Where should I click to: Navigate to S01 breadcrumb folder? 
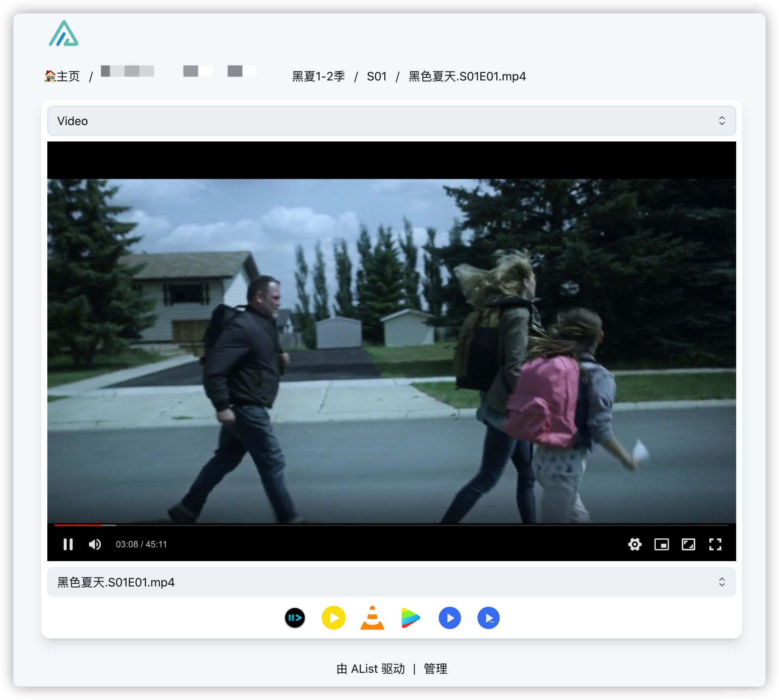pos(376,76)
